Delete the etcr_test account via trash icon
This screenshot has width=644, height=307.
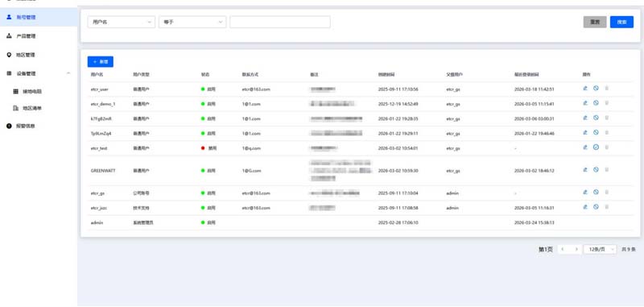(x=607, y=147)
